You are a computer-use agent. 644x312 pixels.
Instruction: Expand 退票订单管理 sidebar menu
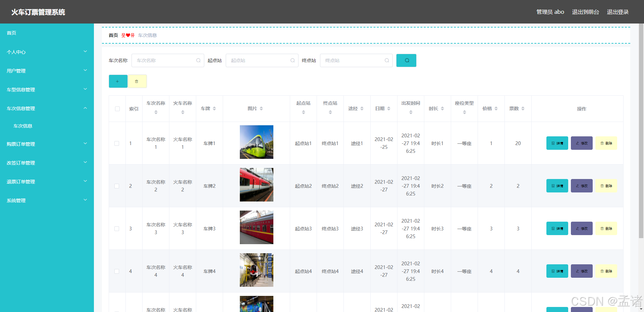point(47,181)
